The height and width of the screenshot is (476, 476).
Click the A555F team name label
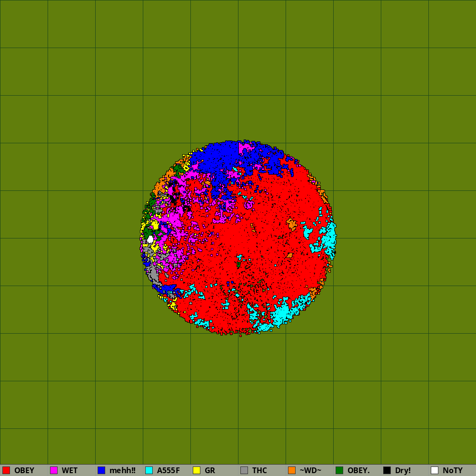tap(169, 470)
